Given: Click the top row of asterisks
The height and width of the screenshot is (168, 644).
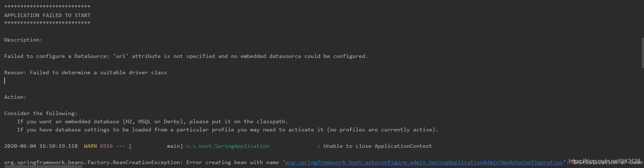Looking at the screenshot, I should (x=47, y=7).
